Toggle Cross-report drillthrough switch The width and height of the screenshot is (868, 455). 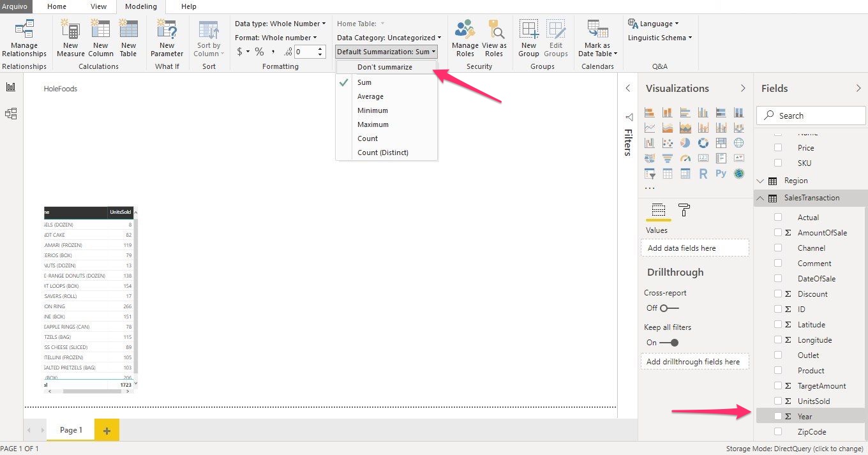[x=668, y=308]
